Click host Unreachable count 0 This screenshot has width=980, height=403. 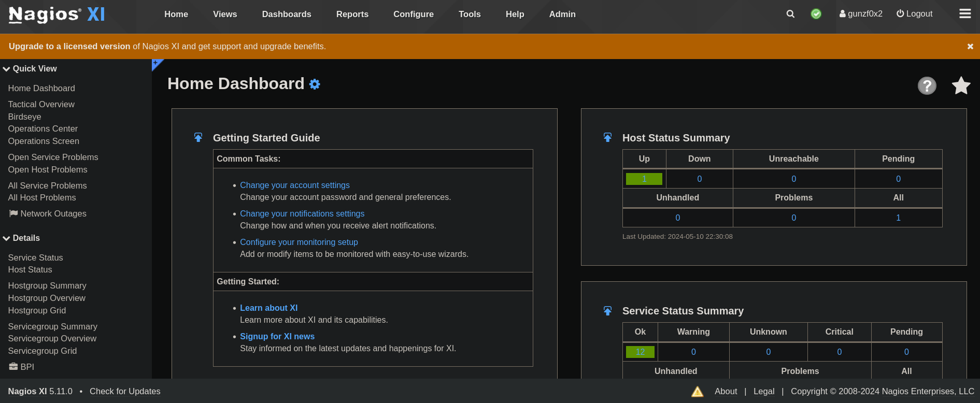(793, 179)
